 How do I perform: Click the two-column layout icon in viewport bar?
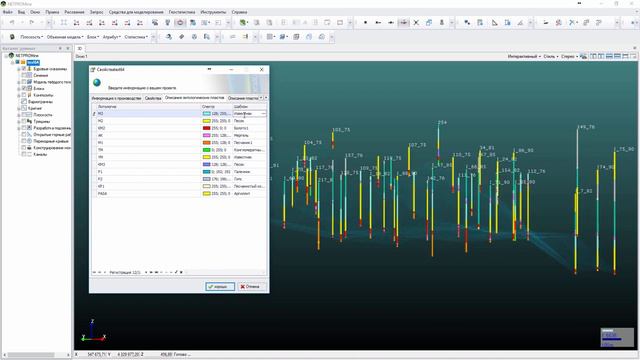(x=593, y=56)
